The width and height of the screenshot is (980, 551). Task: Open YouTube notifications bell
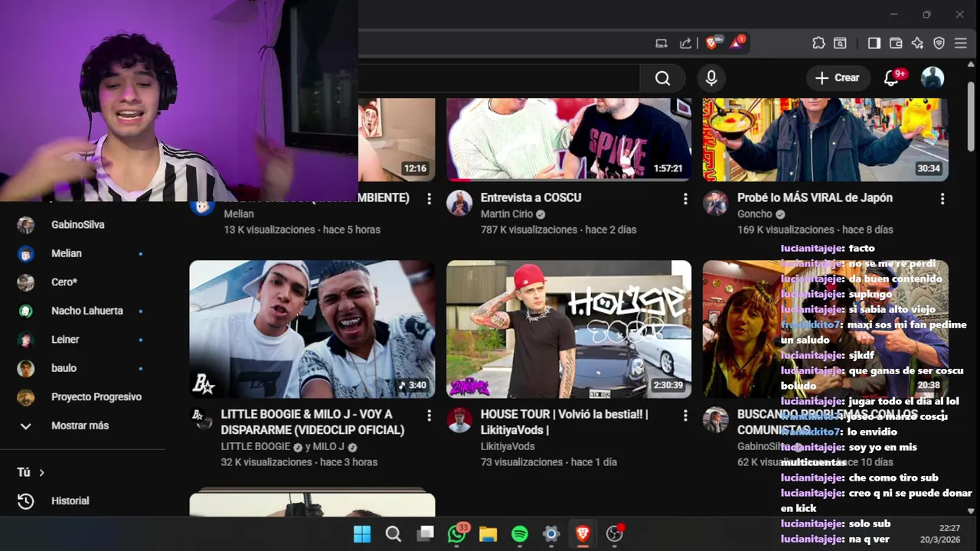[892, 78]
